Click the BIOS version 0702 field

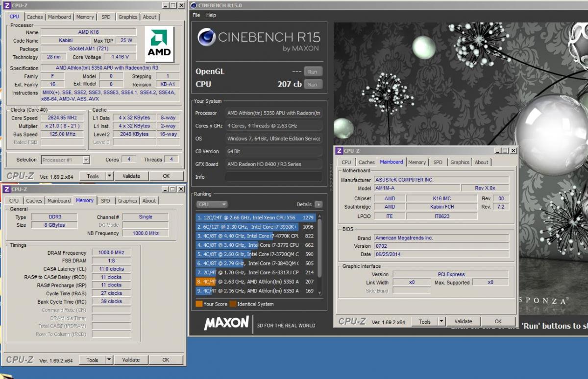(441, 246)
